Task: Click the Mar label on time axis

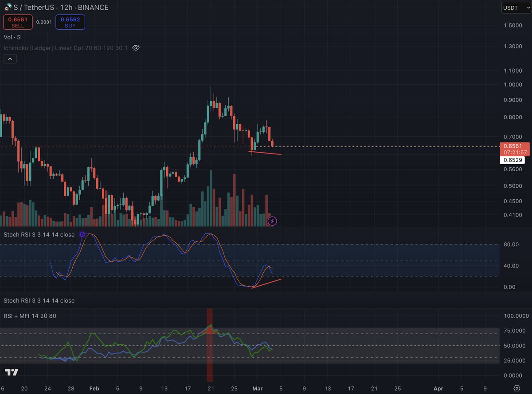Action: (258, 388)
